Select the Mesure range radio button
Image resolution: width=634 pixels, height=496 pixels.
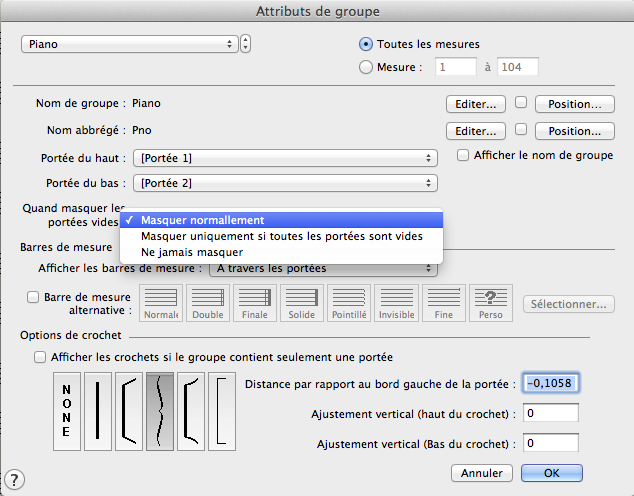[x=366, y=67]
